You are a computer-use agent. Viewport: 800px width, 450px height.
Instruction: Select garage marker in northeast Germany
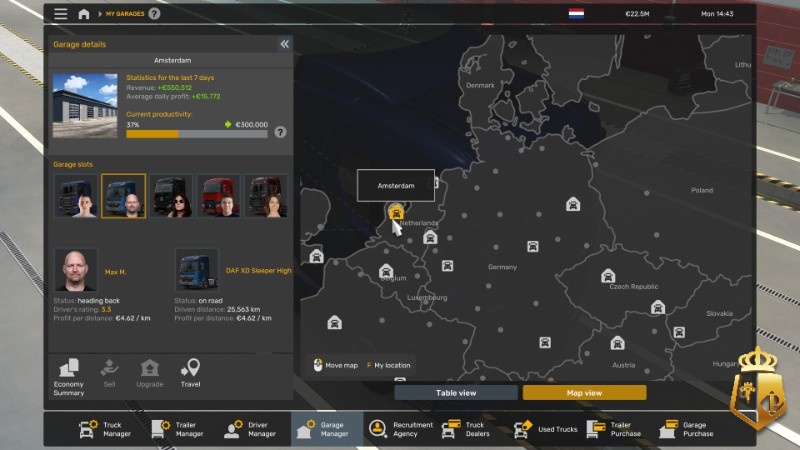(x=573, y=205)
